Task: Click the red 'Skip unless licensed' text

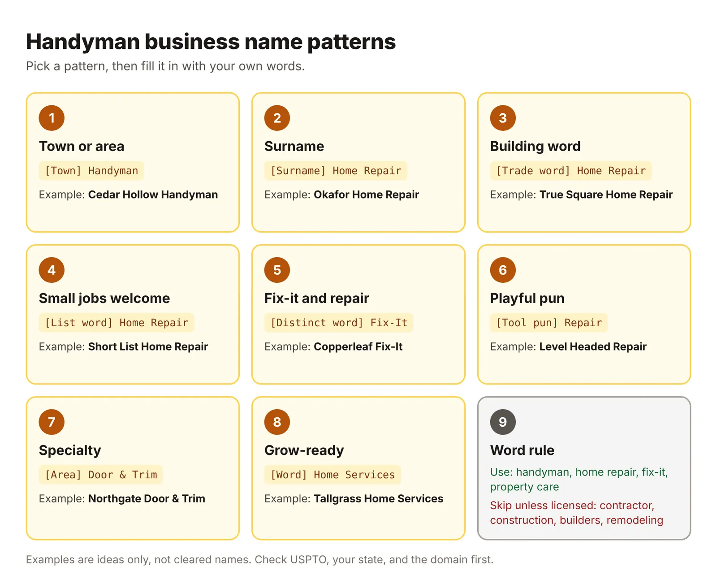Action: click(x=576, y=513)
